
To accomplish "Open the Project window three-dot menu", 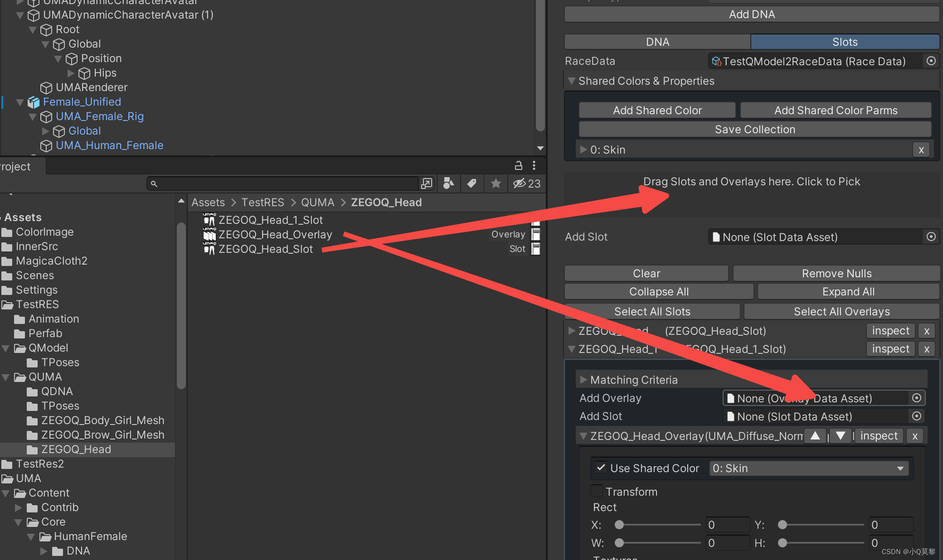I will pos(534,165).
